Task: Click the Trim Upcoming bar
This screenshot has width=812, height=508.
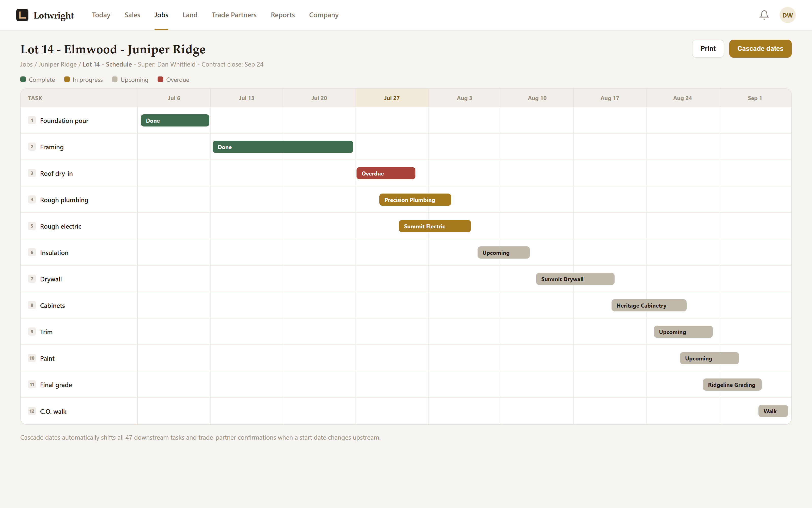Action: pyautogui.click(x=683, y=332)
